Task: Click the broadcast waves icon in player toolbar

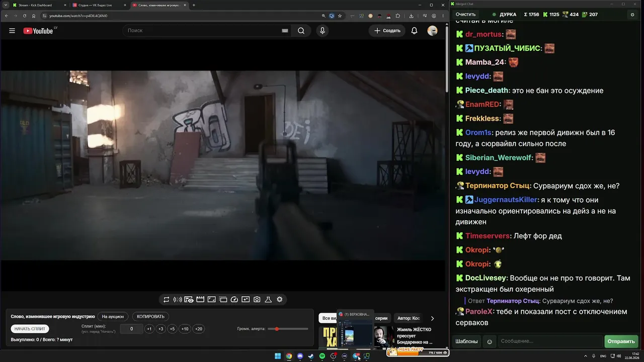Action: pos(178,300)
